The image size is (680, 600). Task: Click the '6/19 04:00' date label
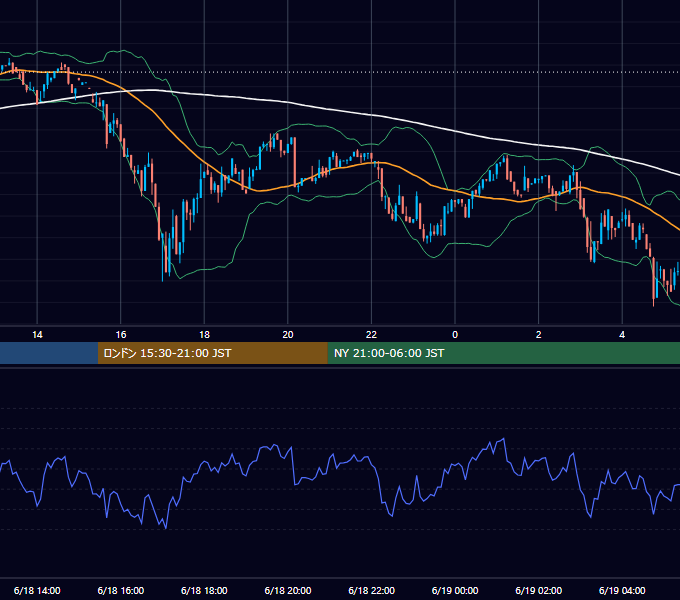point(622,590)
